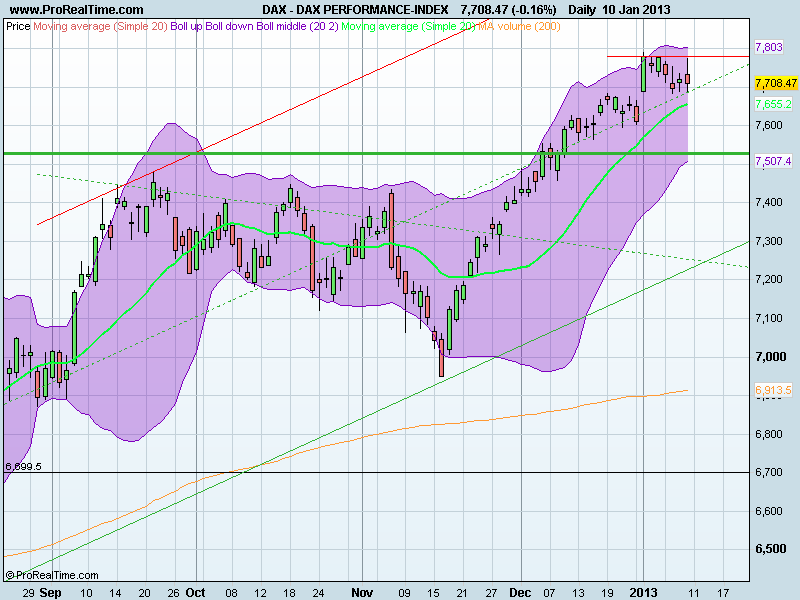The image size is (800, 600).
Task: Click the Oct month label on time axis
Action: pyautogui.click(x=195, y=593)
